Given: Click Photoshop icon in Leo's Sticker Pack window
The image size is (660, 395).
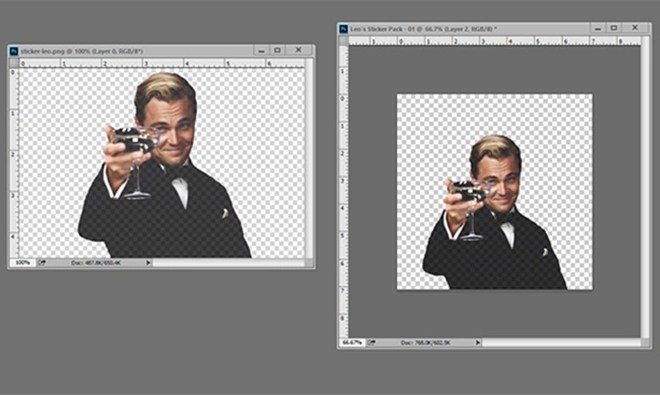Looking at the screenshot, I should click(x=343, y=29).
